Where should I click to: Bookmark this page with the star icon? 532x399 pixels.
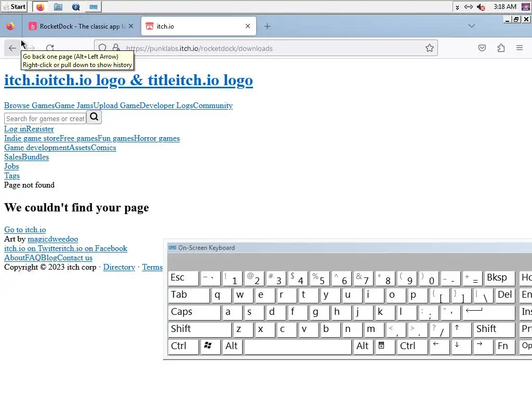[x=430, y=48]
